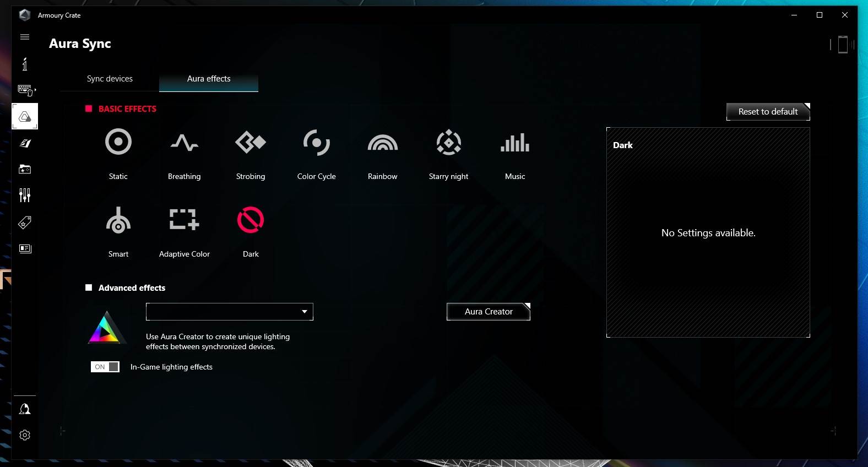Select the Smart effect icon
868x467 pixels.
(x=118, y=220)
